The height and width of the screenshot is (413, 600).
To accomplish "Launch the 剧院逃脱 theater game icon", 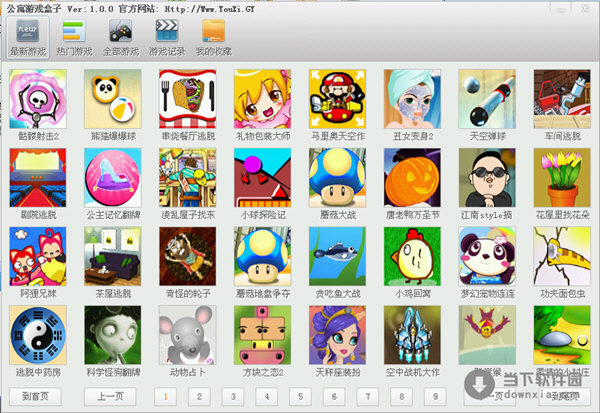I will point(38,178).
